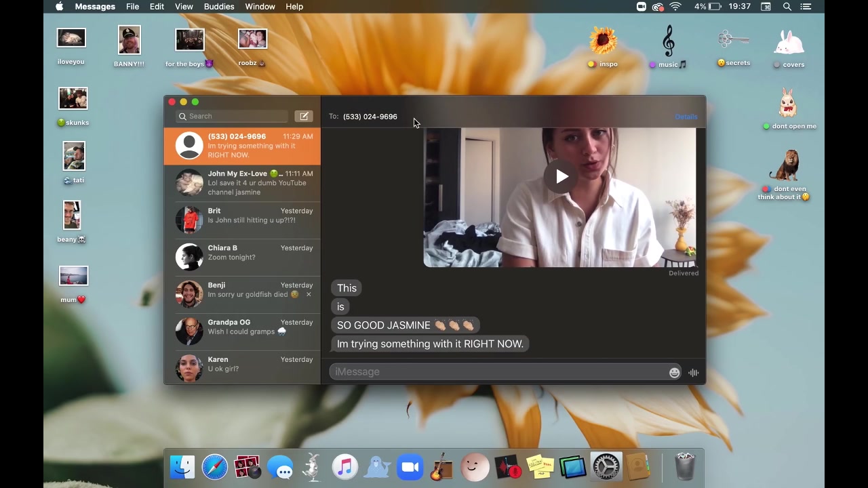Select the inspo sunflower desktop folder
Image resolution: width=868 pixels, height=488 pixels.
pos(603,47)
